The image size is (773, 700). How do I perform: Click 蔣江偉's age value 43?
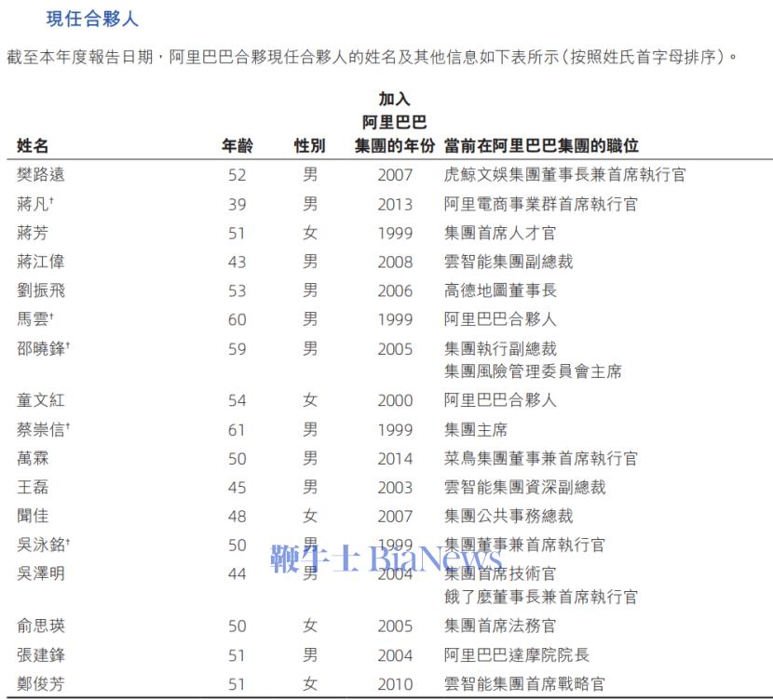click(x=237, y=262)
